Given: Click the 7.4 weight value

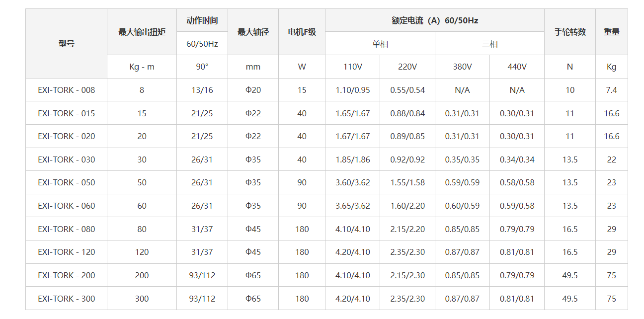Looking at the screenshot, I should coord(612,90).
